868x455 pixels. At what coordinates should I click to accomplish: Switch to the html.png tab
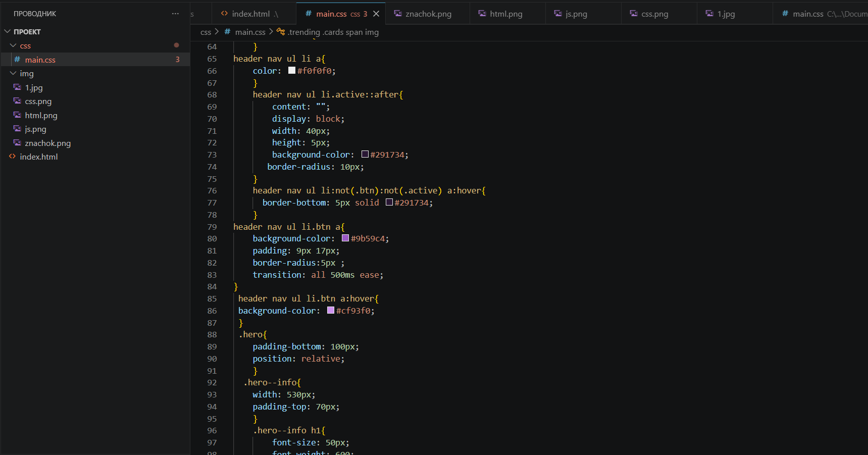[505, 14]
